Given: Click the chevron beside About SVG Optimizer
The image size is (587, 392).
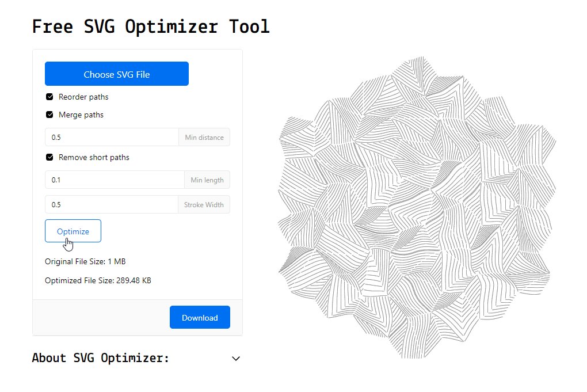Looking at the screenshot, I should [x=236, y=359].
